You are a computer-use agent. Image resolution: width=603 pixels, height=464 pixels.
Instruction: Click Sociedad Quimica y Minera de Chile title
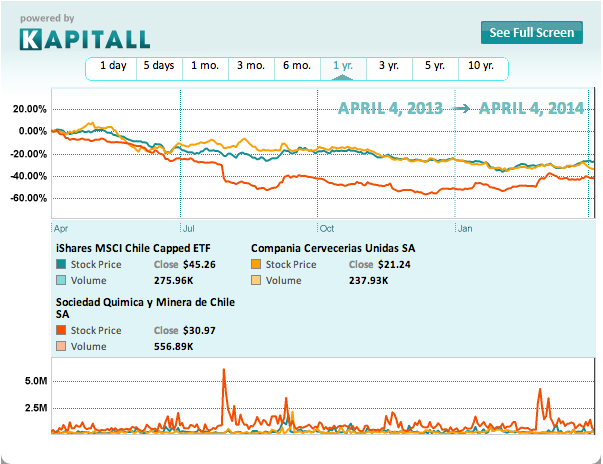coord(145,308)
